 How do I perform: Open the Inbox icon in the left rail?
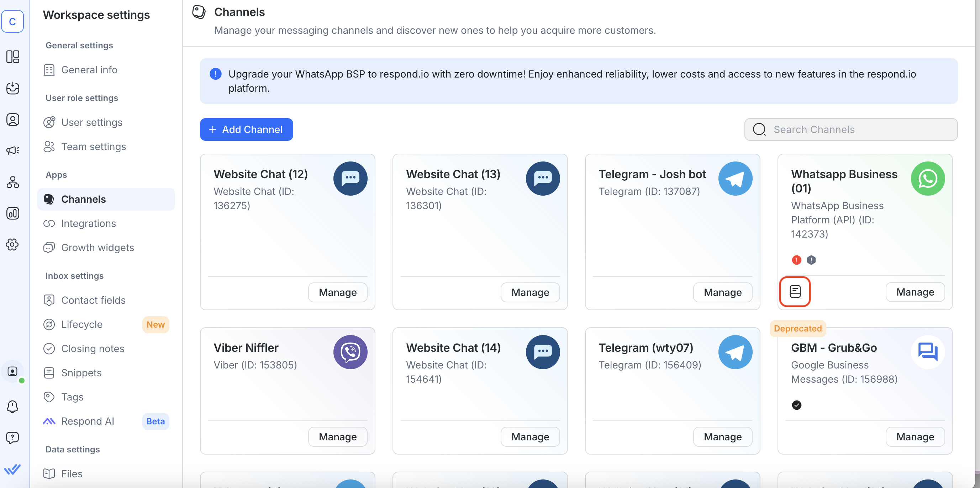13,88
